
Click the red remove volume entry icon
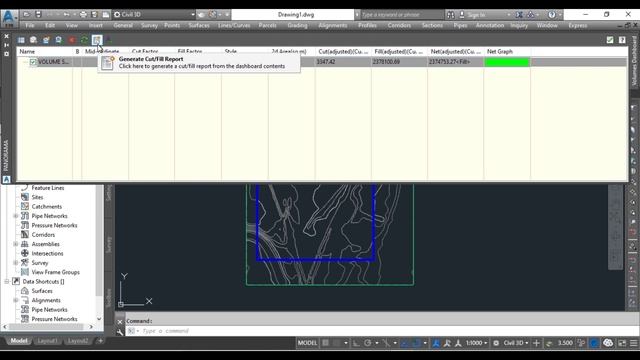click(x=72, y=40)
